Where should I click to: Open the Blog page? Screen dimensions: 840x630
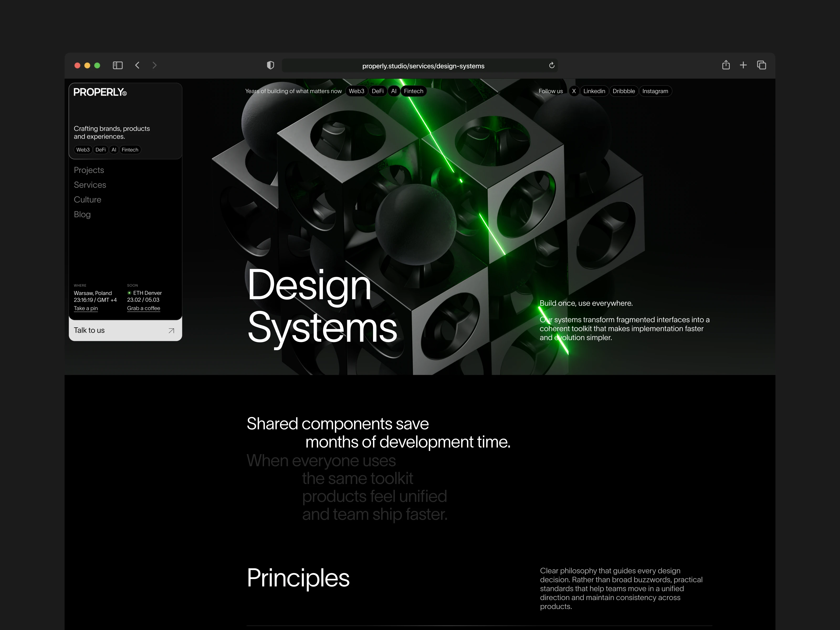click(82, 214)
